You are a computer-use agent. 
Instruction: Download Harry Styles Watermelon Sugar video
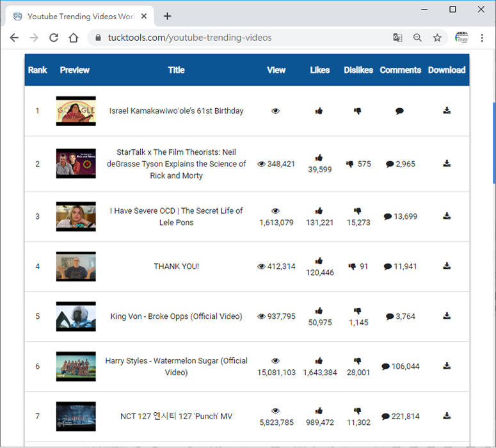[x=447, y=366]
